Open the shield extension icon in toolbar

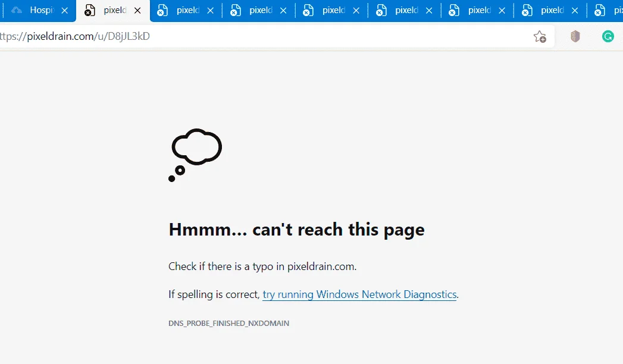[x=575, y=36]
